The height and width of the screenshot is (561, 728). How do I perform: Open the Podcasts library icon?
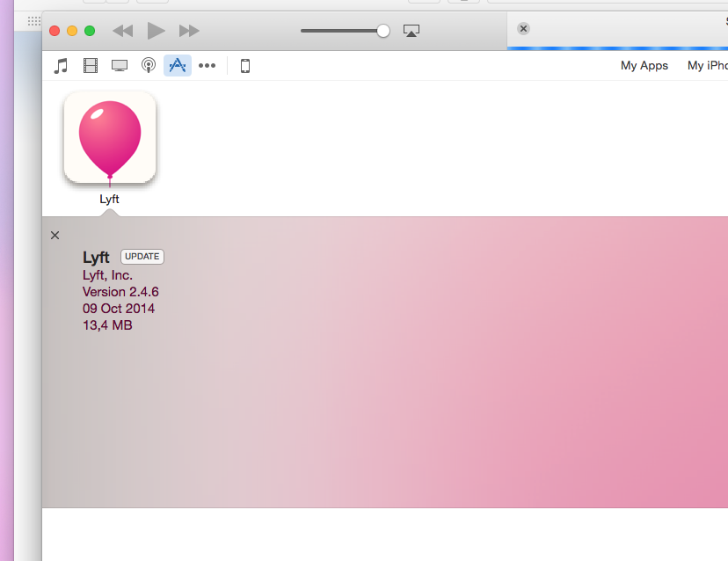(x=149, y=65)
